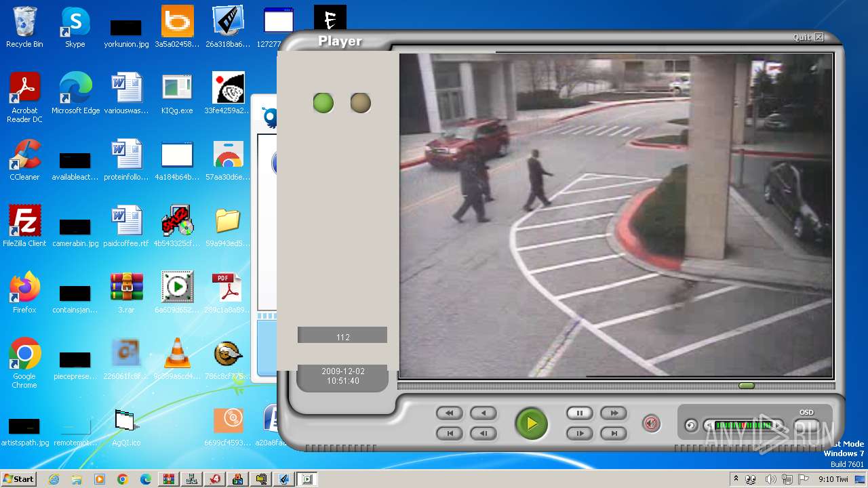Screen dimensions: 868x488
Task: Click the right arrow of the speed meter
Action: [778, 426]
